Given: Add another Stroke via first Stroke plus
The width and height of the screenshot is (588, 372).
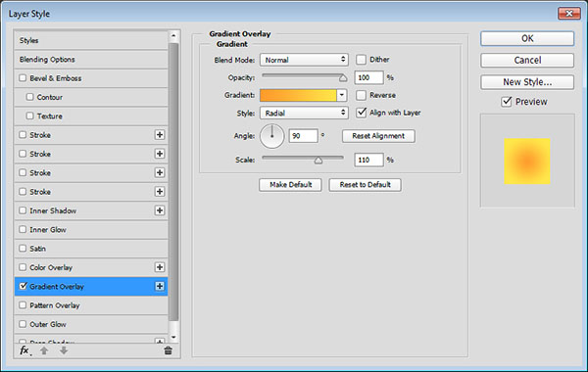Looking at the screenshot, I should [160, 135].
